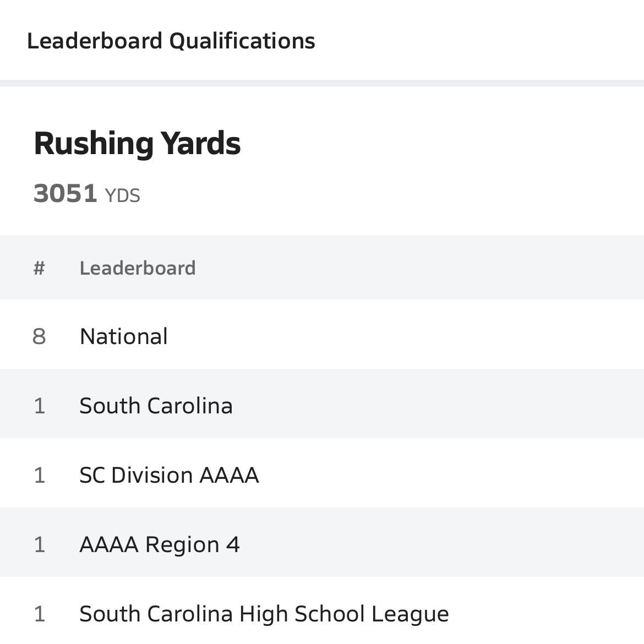Click the gray divider below the page title
This screenshot has width=644, height=644.
322,83
